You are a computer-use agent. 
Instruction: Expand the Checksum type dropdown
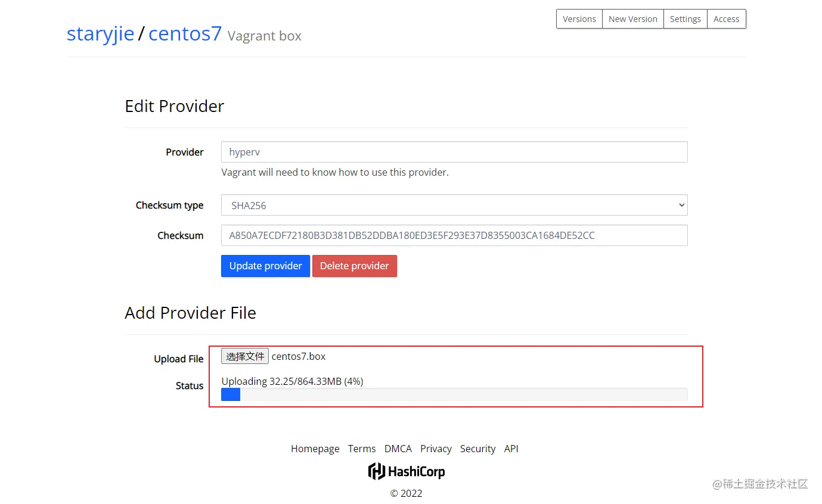454,205
